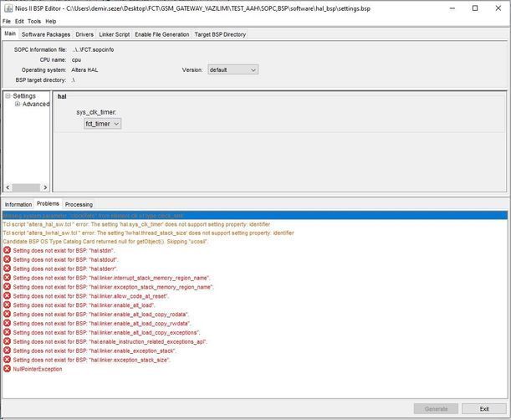Click error icon for hal.linker.enable_alt_load row
This screenshot has width=511, height=420.
coord(7,305)
